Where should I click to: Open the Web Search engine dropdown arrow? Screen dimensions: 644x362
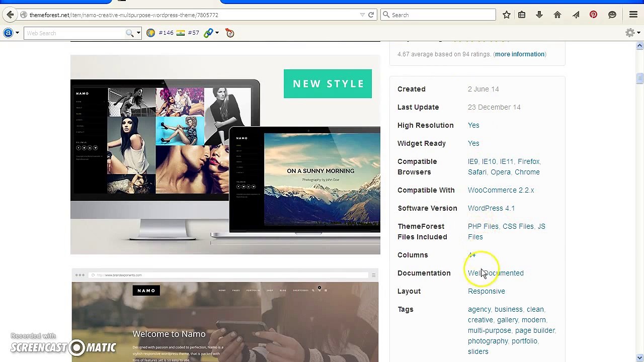(x=138, y=33)
